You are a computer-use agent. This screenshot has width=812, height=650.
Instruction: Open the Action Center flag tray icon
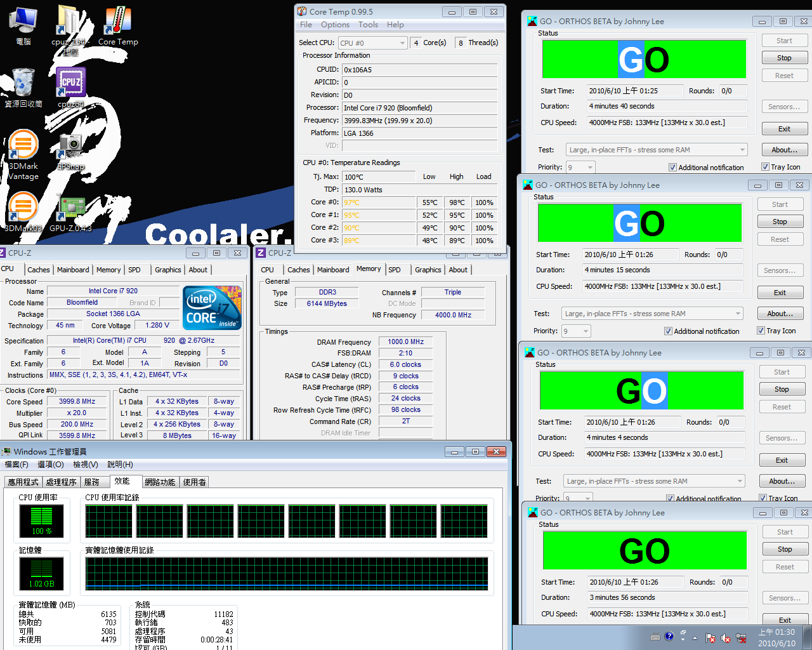(x=710, y=638)
